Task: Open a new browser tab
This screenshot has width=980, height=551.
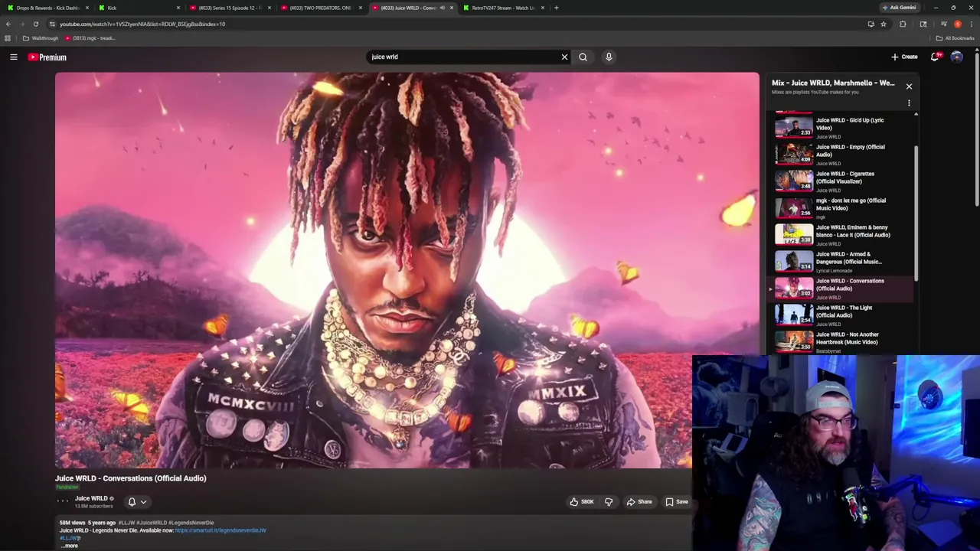Action: point(557,8)
